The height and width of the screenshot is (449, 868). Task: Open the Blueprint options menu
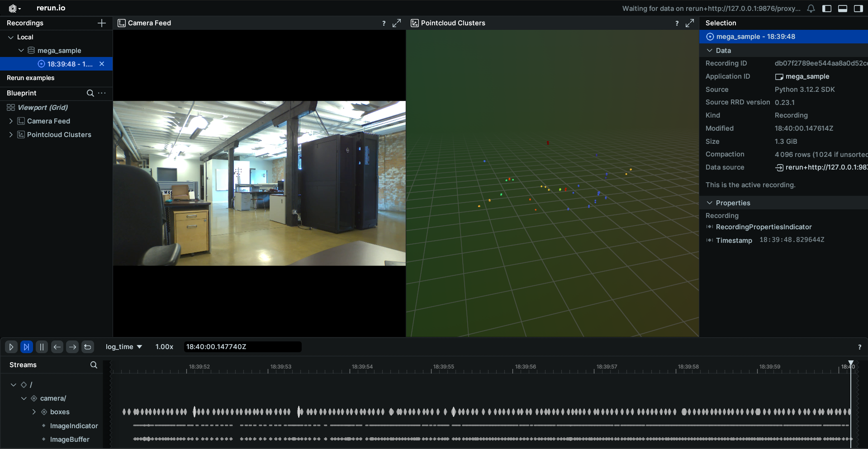pos(102,93)
